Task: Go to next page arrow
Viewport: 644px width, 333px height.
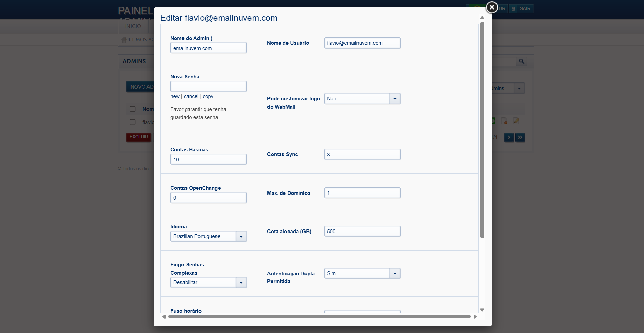Action: pyautogui.click(x=508, y=137)
